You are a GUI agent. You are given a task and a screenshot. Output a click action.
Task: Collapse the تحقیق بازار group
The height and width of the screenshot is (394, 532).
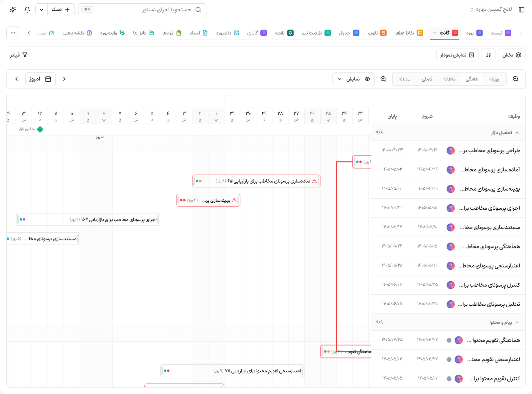tap(517, 133)
